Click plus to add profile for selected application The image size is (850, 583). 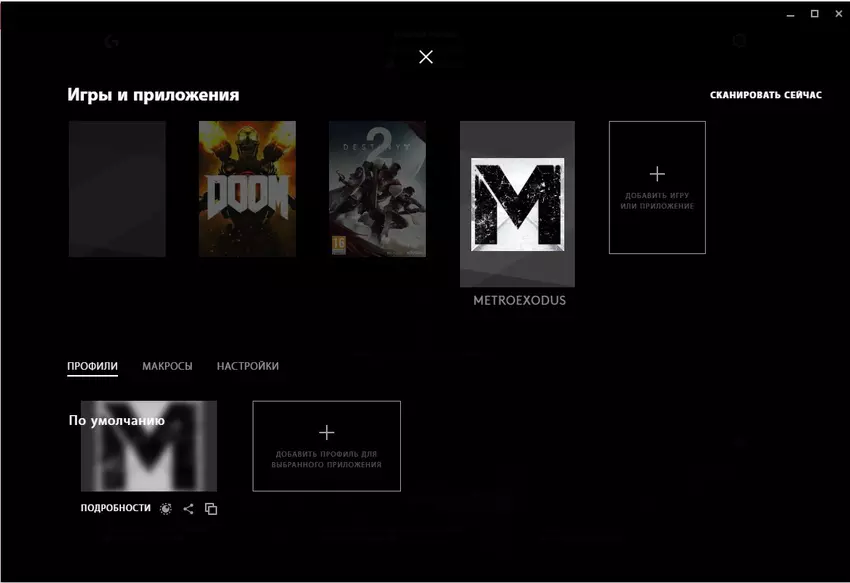point(326,446)
